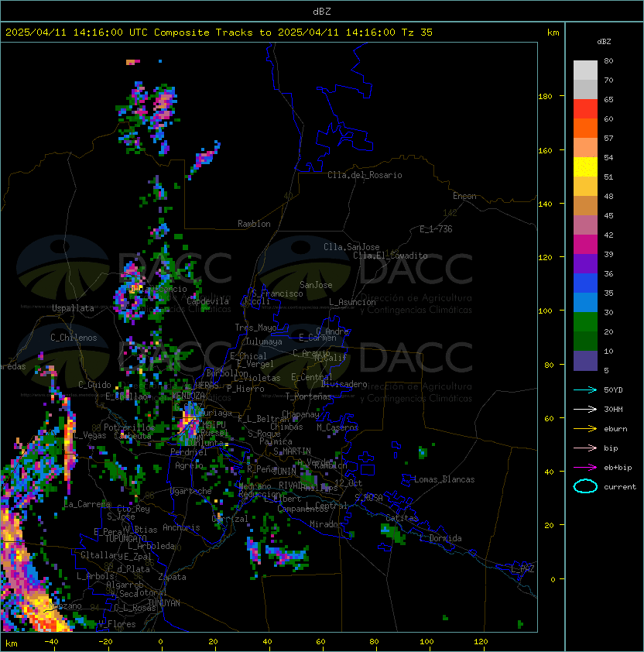
Task: Click the UTC Composite Tracks timestamp header
Action: point(219,32)
